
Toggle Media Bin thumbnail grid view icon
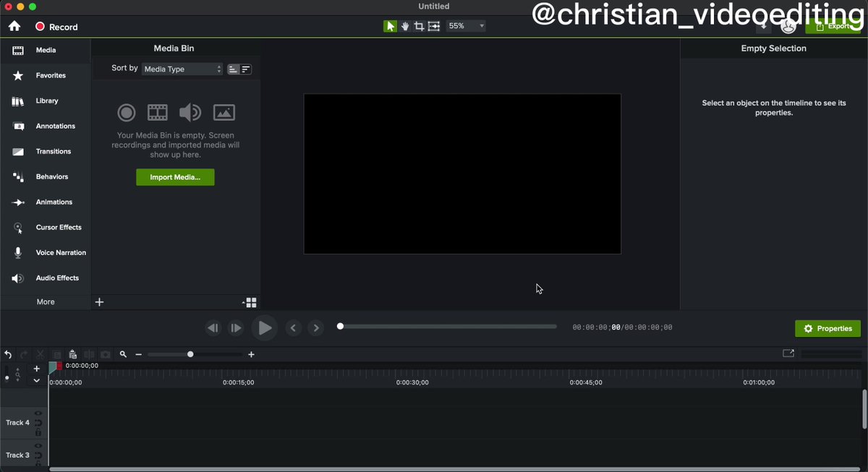[x=250, y=302]
